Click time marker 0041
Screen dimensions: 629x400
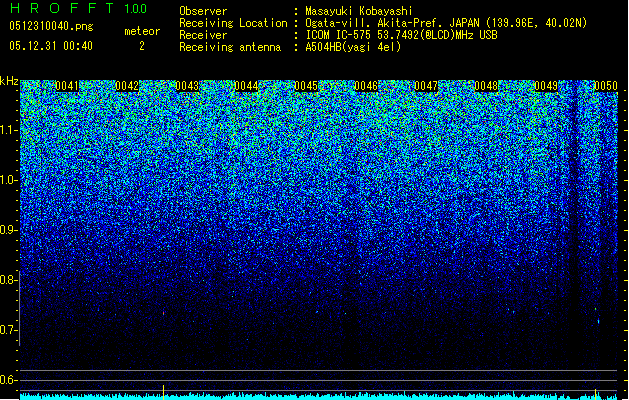pos(67,86)
